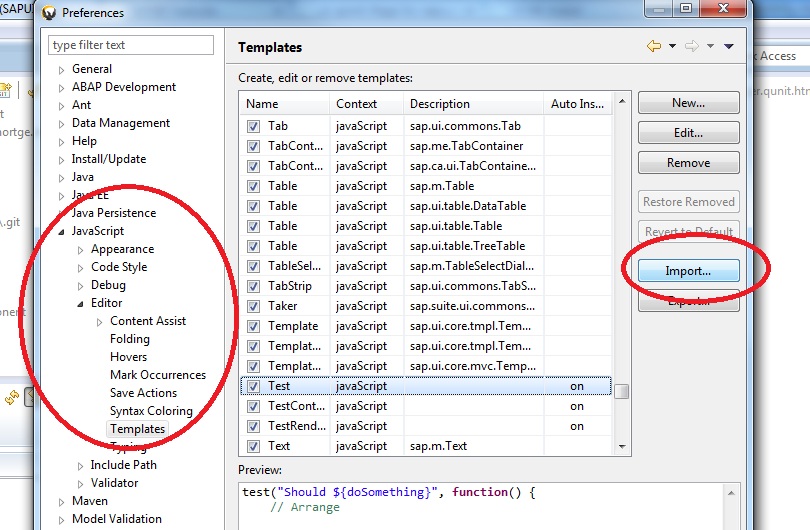Toggle checkbox for the TabStrip template
810x530 pixels.
[253, 286]
